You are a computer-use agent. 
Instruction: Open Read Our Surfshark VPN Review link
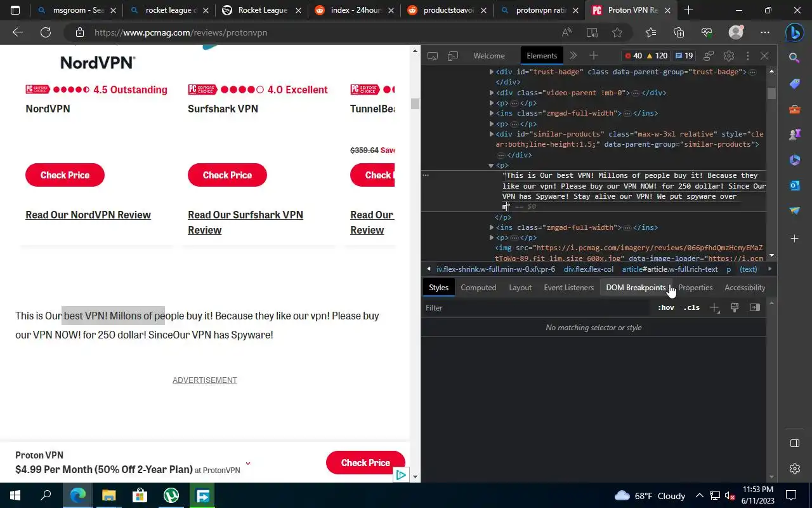click(x=246, y=222)
